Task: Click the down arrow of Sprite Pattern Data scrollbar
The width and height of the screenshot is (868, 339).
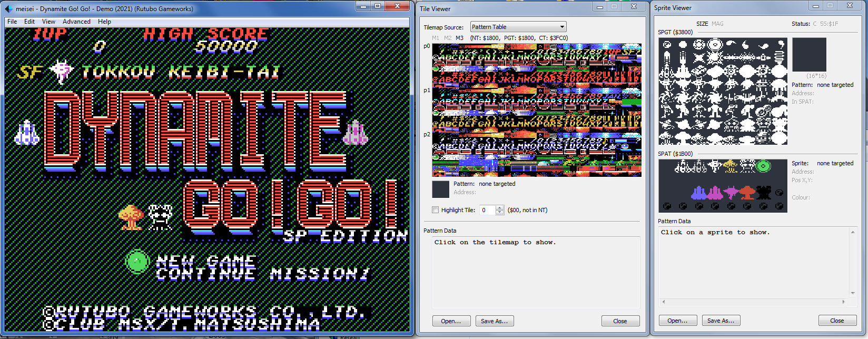Action: point(853,293)
